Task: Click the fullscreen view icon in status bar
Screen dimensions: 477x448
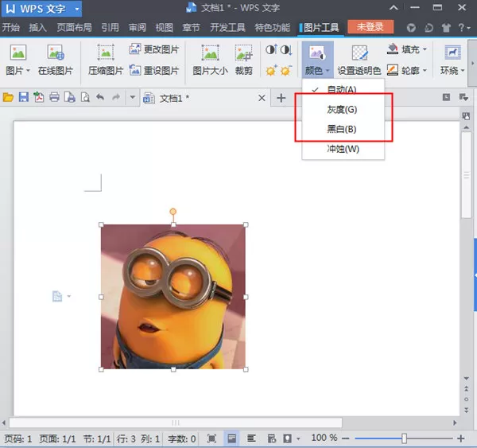Action: click(211, 438)
